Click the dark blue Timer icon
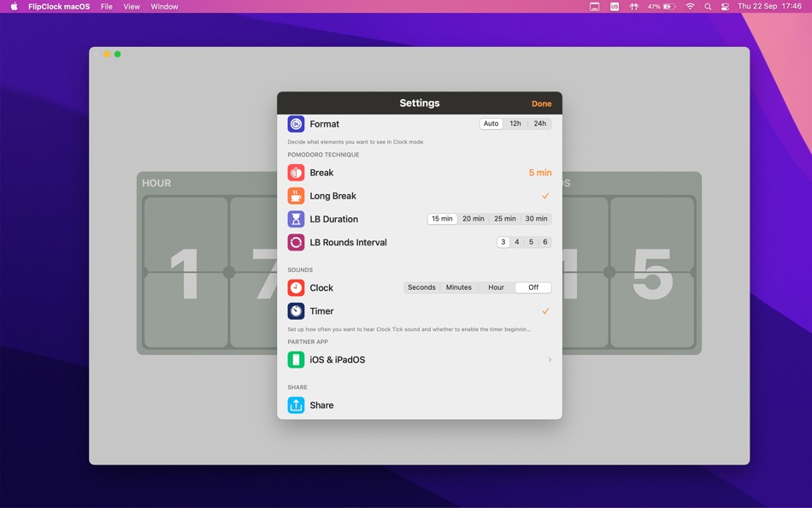 296,311
